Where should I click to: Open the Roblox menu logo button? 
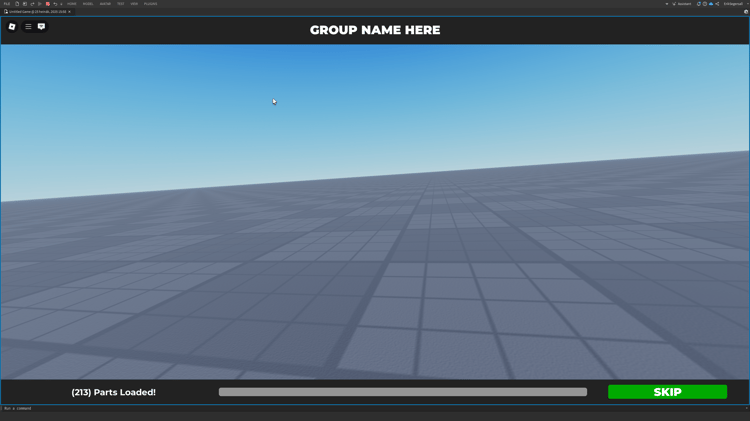[x=12, y=27]
